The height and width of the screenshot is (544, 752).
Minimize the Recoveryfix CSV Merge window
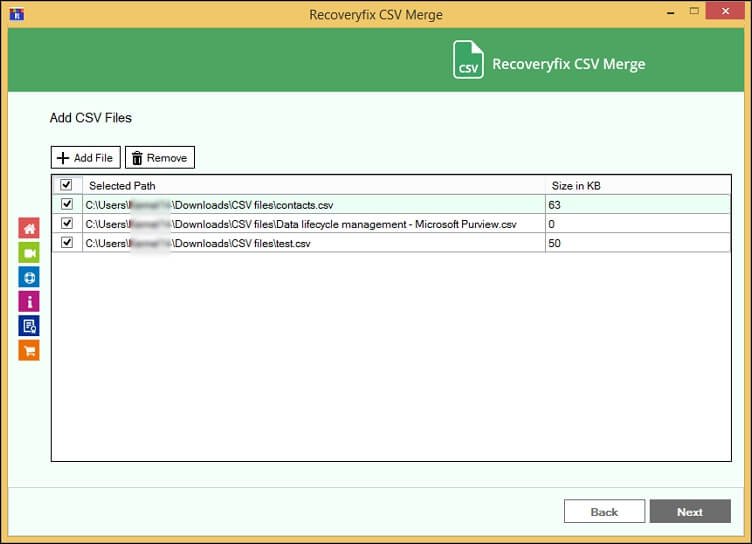click(671, 12)
